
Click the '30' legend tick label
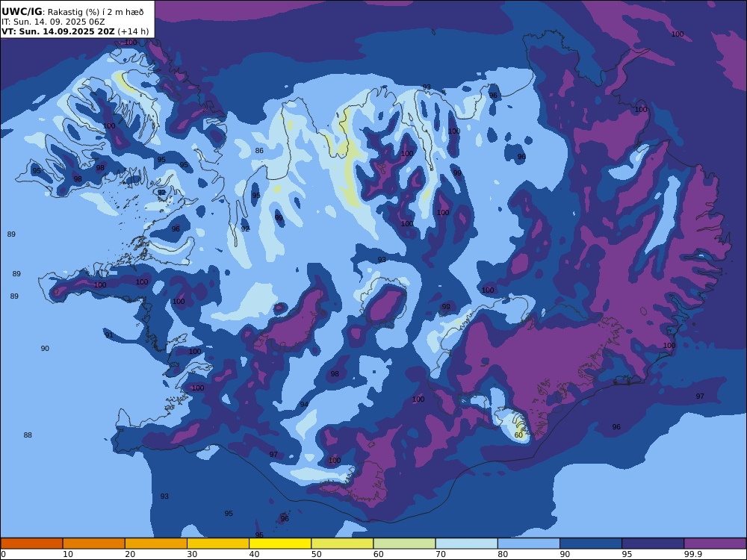tap(193, 554)
